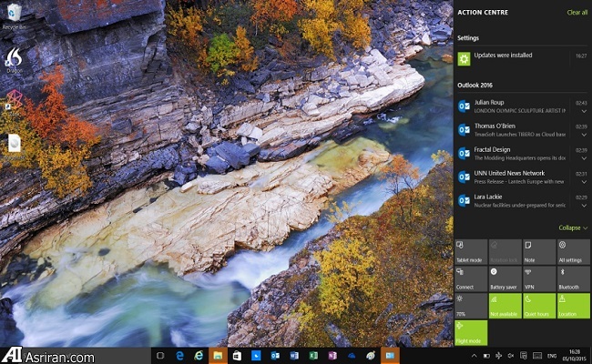This screenshot has height=364, width=592.
Task: Expand the Julian Roup email notification
Action: (584, 110)
